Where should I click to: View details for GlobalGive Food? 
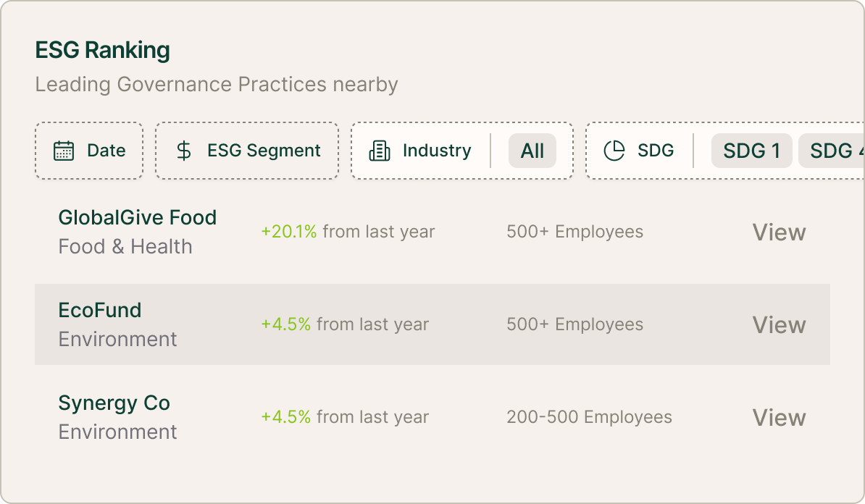tap(779, 232)
